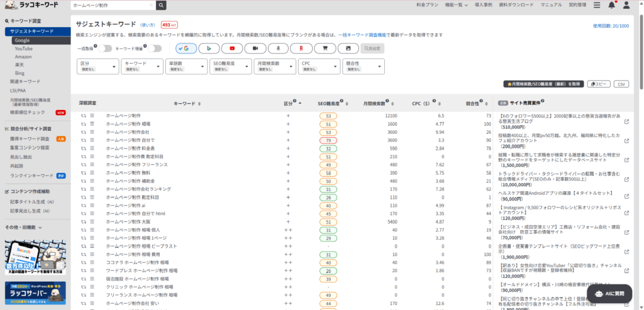The height and width of the screenshot is (310, 644).
Task: Open the hamburger menu in the header
Action: pyautogui.click(x=597, y=5)
